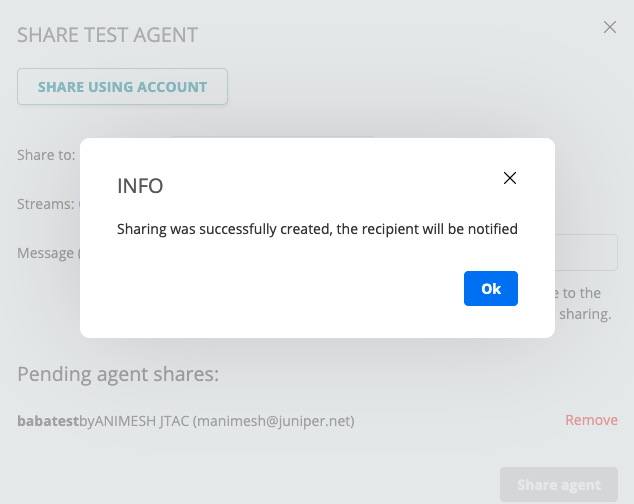Screen dimensions: 634x504
Task: Close the INFO dialog with the X icon
Action: pos(509,178)
